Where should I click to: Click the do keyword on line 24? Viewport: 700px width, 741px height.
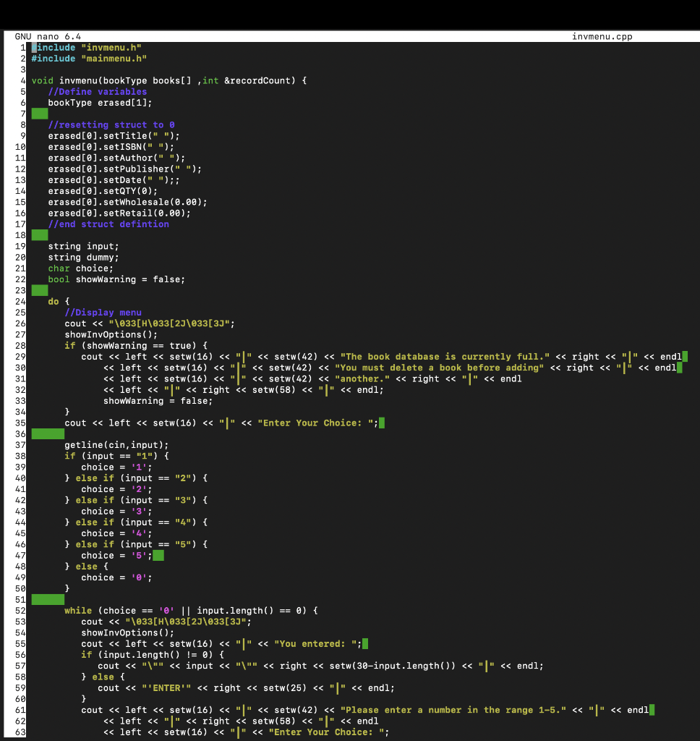[53, 301]
